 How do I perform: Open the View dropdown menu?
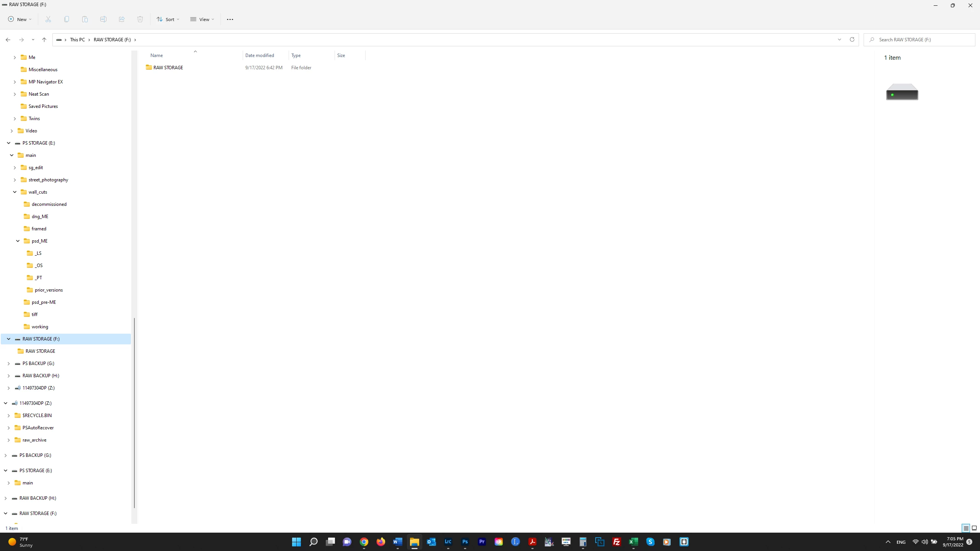pos(202,19)
